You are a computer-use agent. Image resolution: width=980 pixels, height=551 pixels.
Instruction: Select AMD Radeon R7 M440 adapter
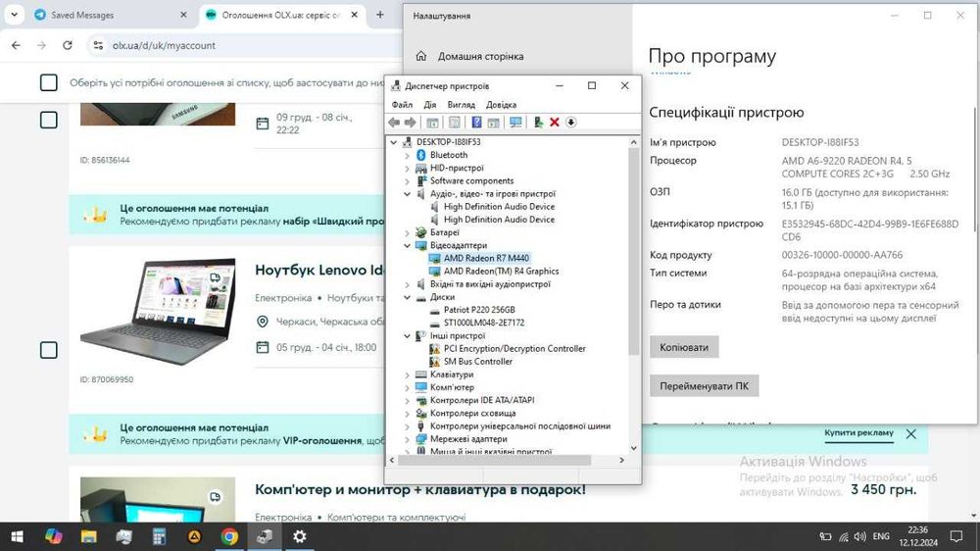486,258
